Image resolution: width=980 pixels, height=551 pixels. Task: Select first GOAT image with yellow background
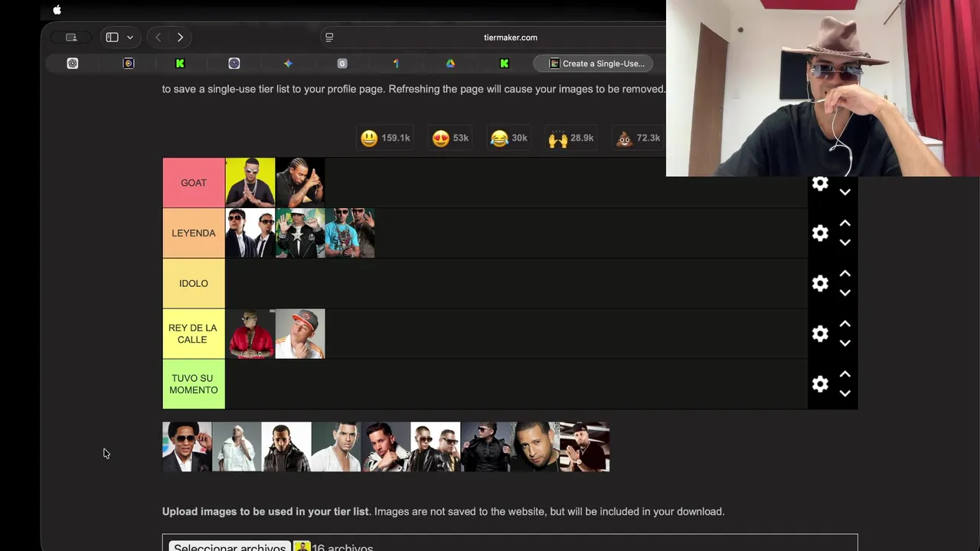pyautogui.click(x=250, y=183)
